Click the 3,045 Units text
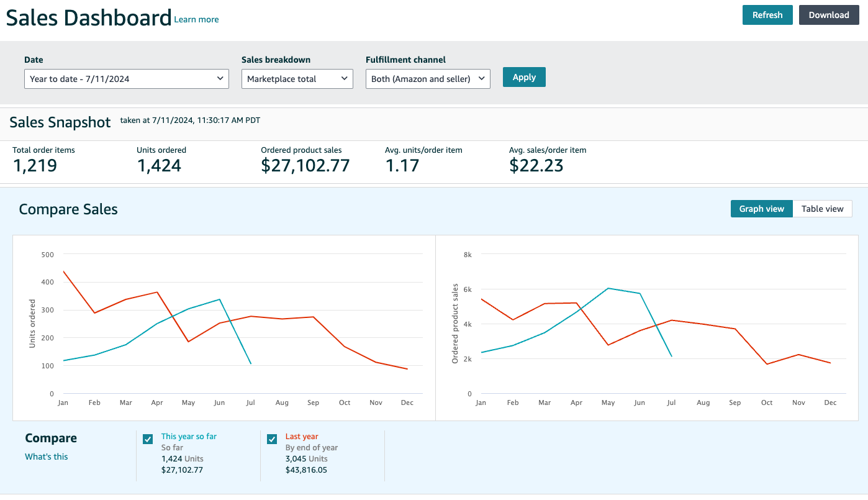Screen dimensions: 868x500 [x=307, y=459]
